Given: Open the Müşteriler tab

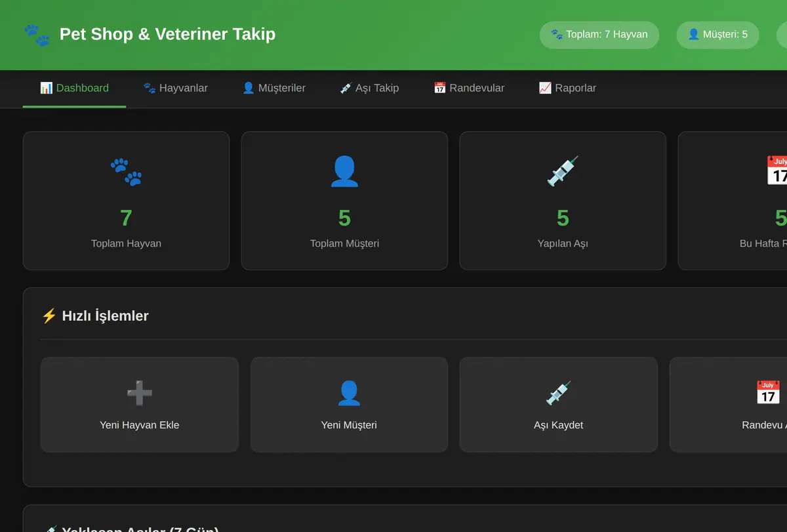Looking at the screenshot, I should [273, 88].
